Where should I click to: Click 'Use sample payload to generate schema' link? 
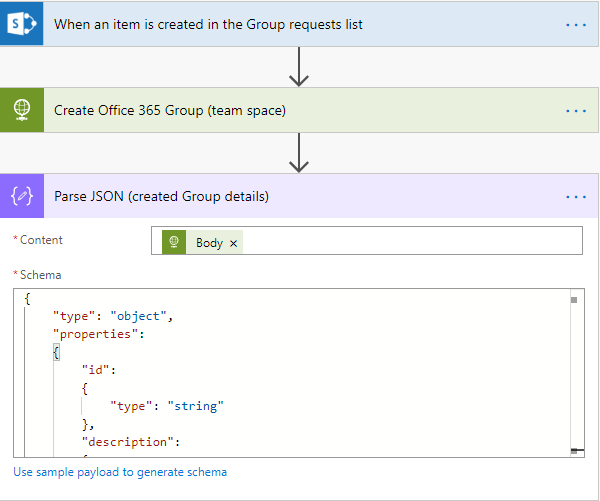click(x=120, y=472)
